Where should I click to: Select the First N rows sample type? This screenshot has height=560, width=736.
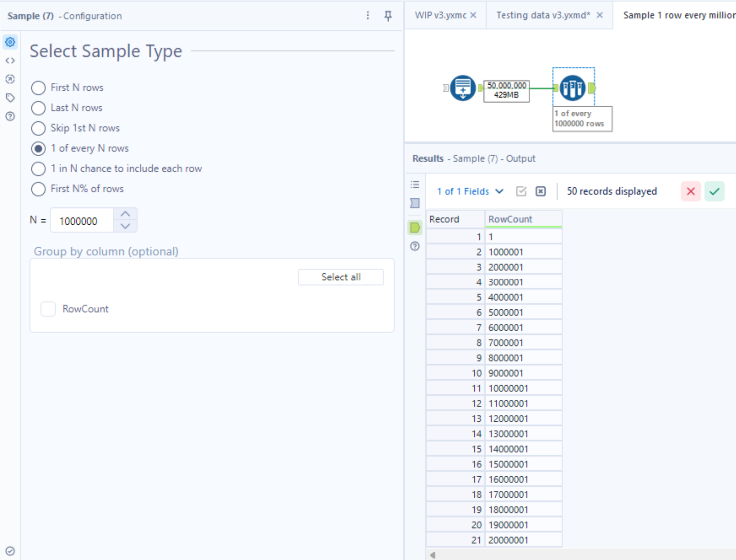point(38,87)
